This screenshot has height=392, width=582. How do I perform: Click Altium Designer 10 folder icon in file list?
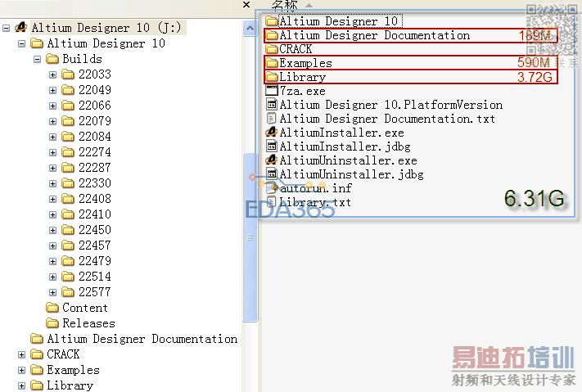tap(272, 20)
